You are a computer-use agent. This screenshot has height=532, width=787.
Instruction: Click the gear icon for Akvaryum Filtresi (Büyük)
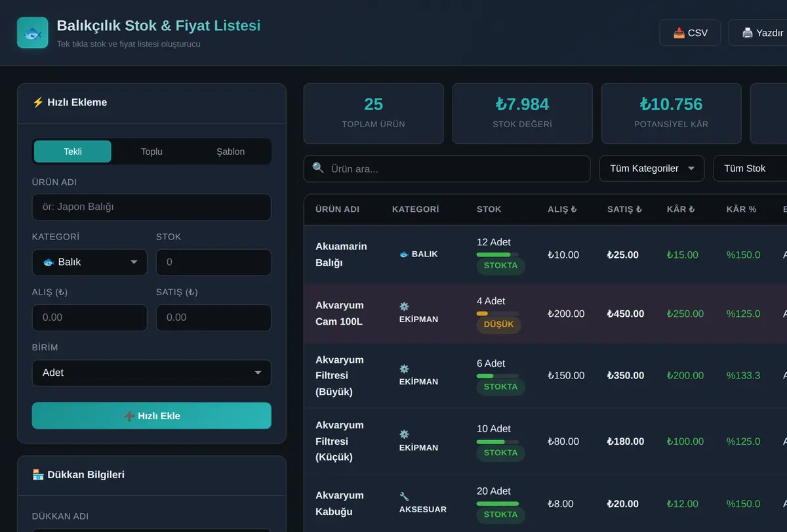(404, 369)
